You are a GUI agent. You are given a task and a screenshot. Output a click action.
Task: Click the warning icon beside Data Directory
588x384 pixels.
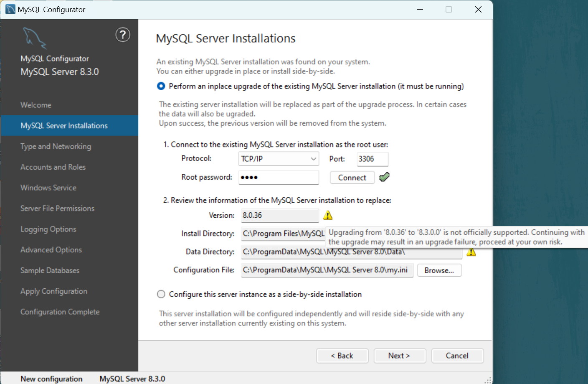(471, 252)
